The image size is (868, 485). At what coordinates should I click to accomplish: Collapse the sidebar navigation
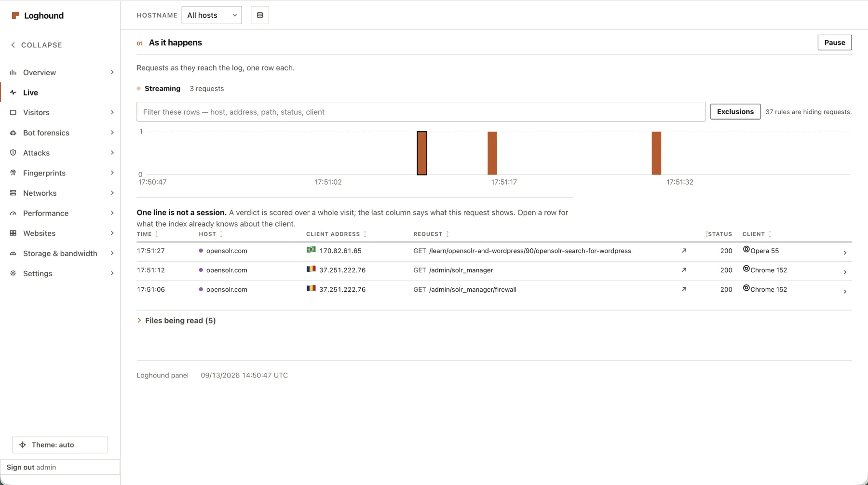click(x=37, y=45)
